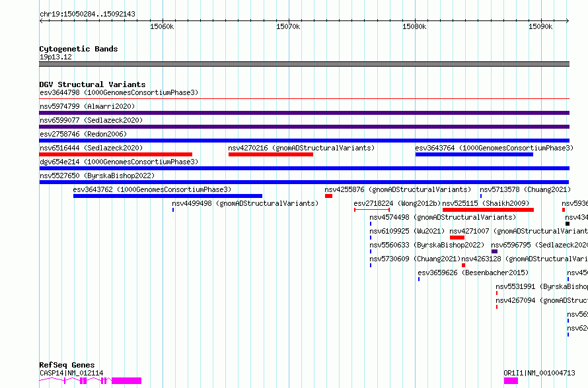Click the 15060k ruler tick label

click(162, 26)
